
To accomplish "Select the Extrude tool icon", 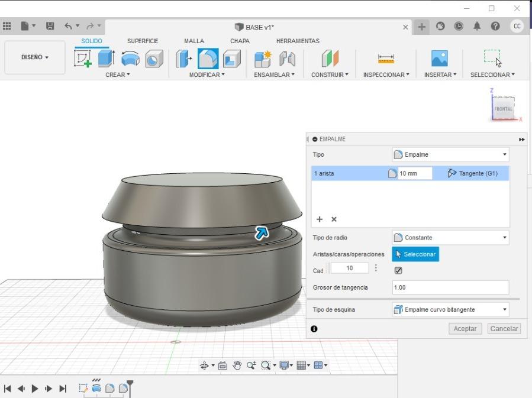I will click(x=106, y=59).
